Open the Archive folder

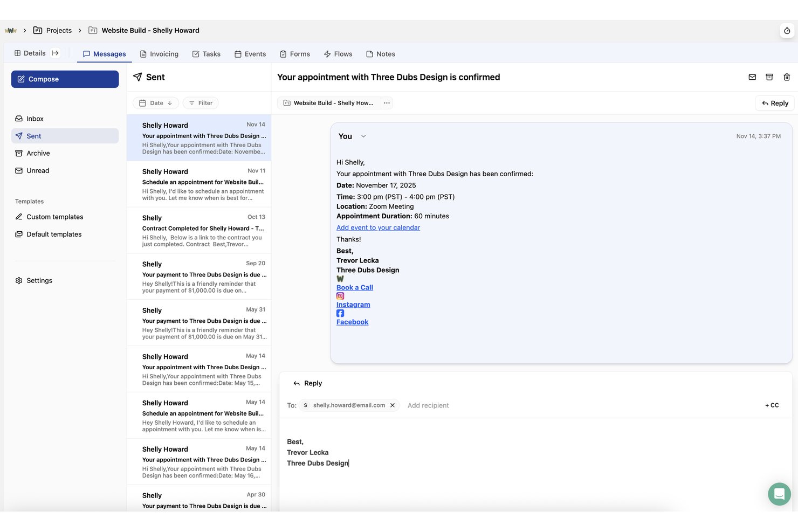pyautogui.click(x=65, y=153)
